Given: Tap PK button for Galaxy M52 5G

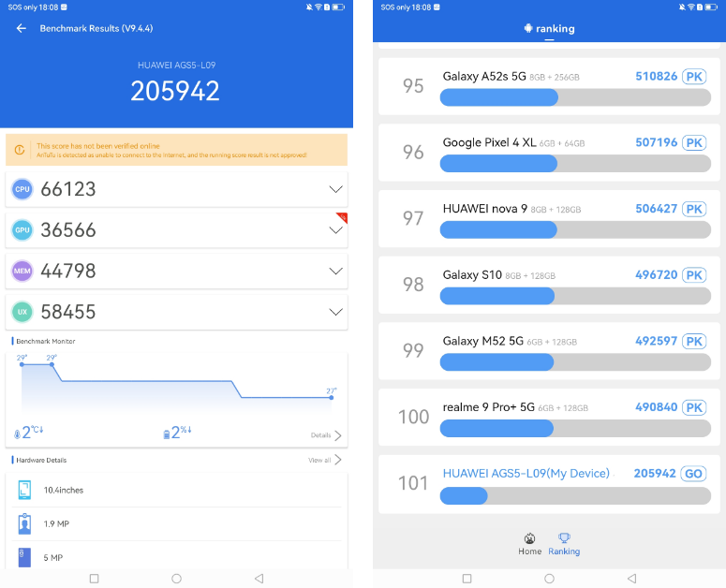Looking at the screenshot, I should coord(694,341).
